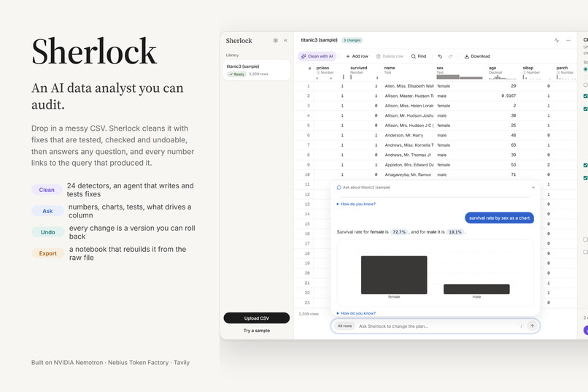The height and width of the screenshot is (392, 588).
Task: Collapse the Sherlock sidebar with double chevron
Action: point(285,40)
